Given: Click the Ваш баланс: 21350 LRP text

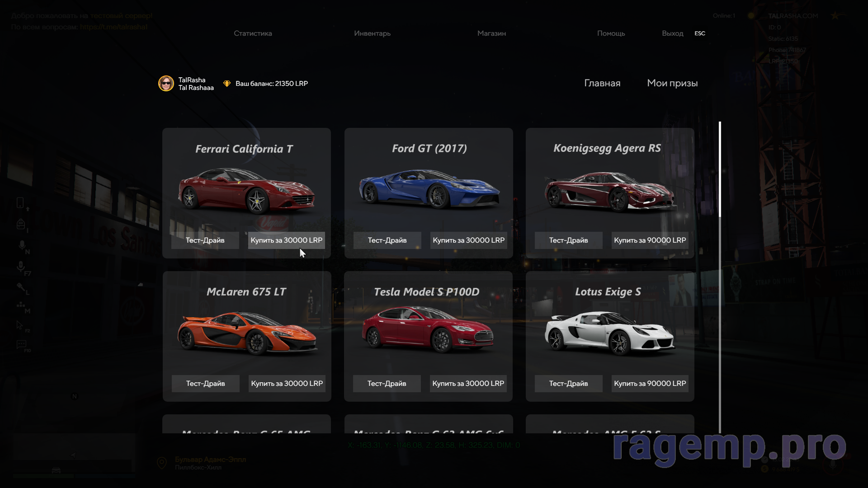Looking at the screenshot, I should tap(272, 84).
